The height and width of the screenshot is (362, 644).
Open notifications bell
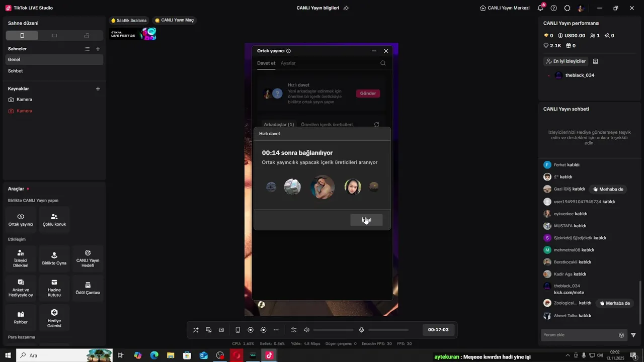540,8
